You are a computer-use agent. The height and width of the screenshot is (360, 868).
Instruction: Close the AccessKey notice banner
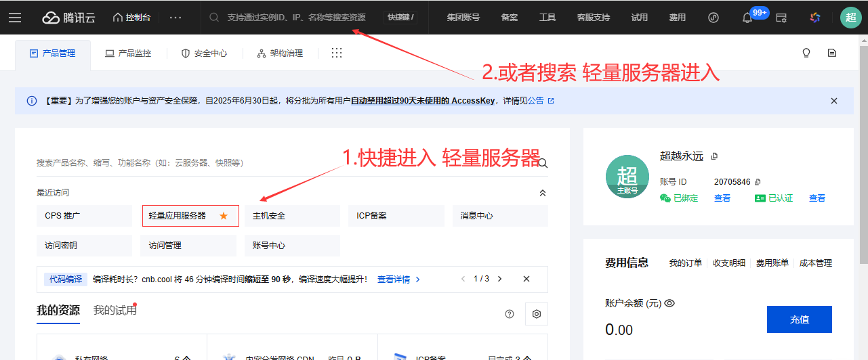point(834,101)
